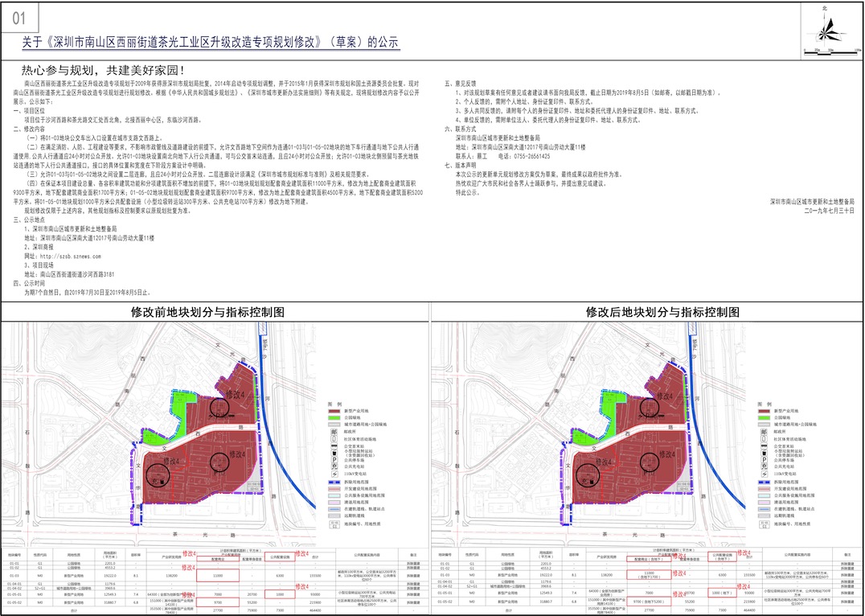The image size is (865, 616).
Task: Click the 拆除用地范围 blue dashed swatch in 修改前 legend
Action: coord(334,482)
